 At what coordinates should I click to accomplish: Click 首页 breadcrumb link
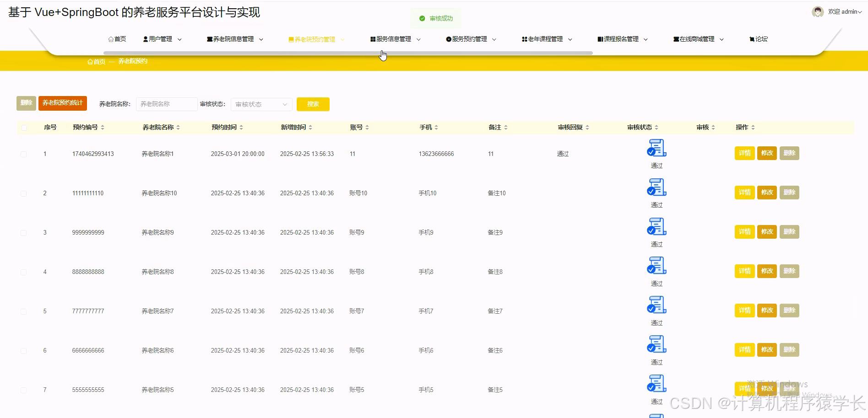97,62
